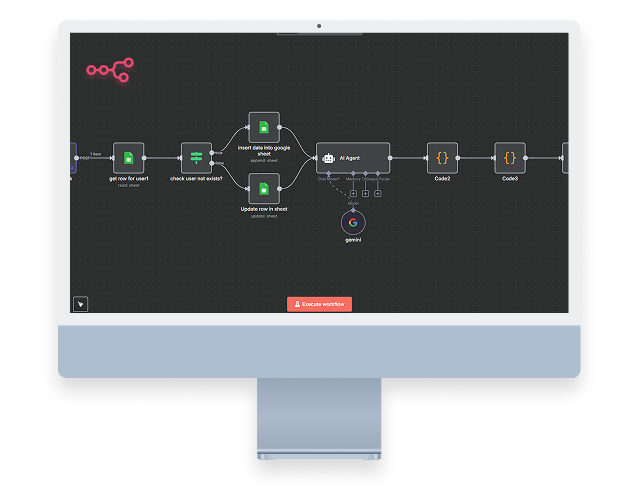The image size is (640, 493).
Task: Select the Code3 node
Action: coord(510,157)
